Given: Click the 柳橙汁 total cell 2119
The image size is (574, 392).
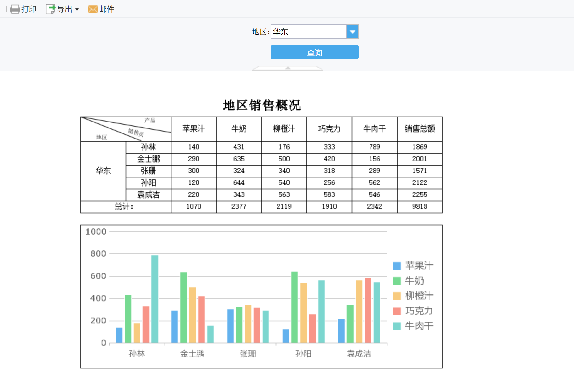Looking at the screenshot, I should [x=284, y=207].
